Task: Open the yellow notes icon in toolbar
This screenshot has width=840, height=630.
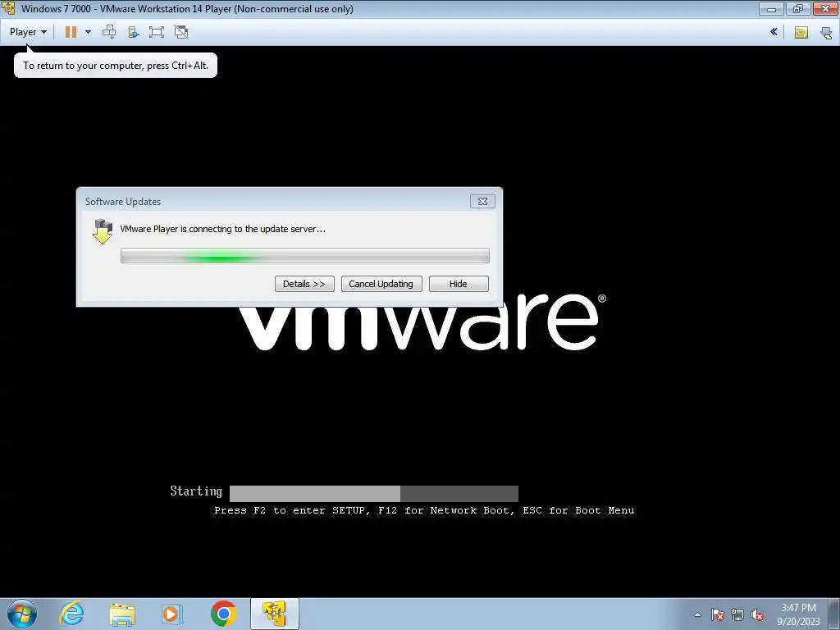Action: pyautogui.click(x=801, y=33)
